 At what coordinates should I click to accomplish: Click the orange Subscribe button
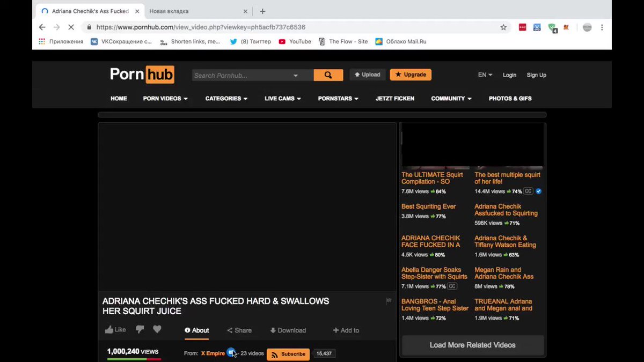[288, 354]
